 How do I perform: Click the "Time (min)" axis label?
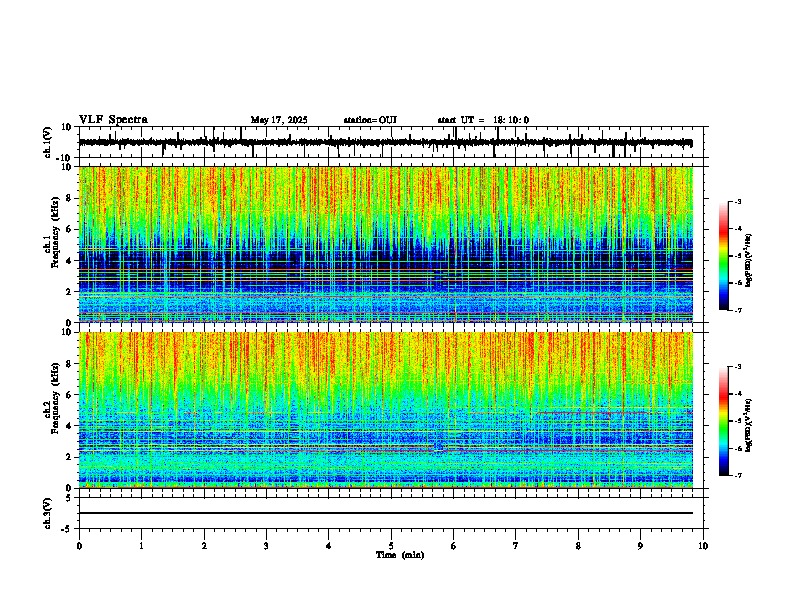tap(400, 555)
